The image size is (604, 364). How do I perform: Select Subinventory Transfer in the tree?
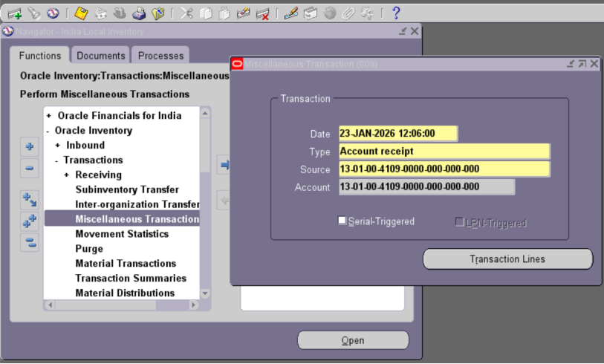127,189
